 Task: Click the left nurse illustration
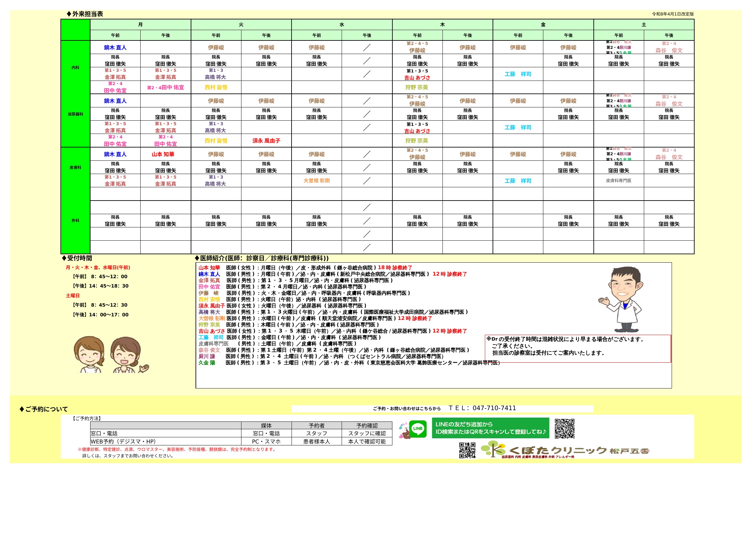pyautogui.click(x=89, y=355)
